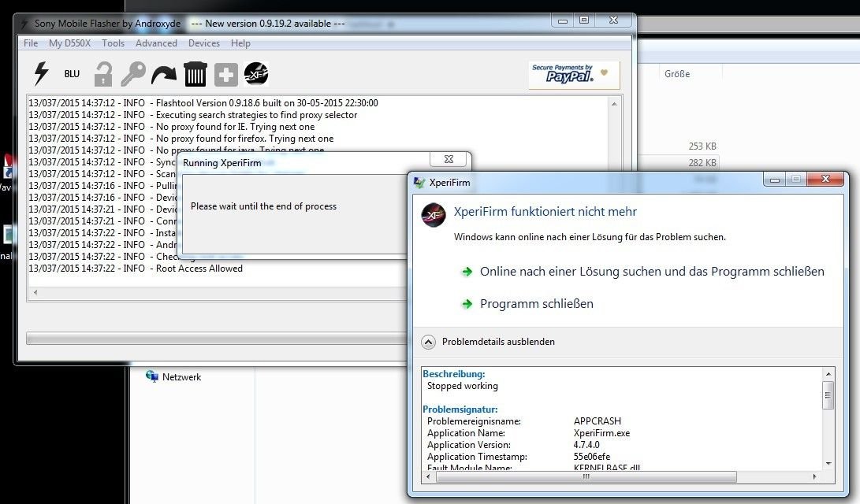860x504 pixels.
Task: Click the key icon in Flashtool toolbar
Action: coord(133,74)
